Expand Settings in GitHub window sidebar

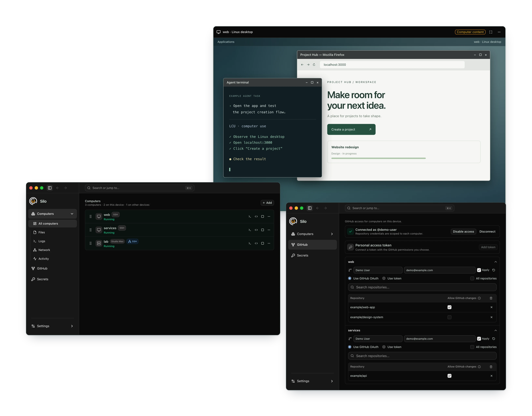point(332,381)
